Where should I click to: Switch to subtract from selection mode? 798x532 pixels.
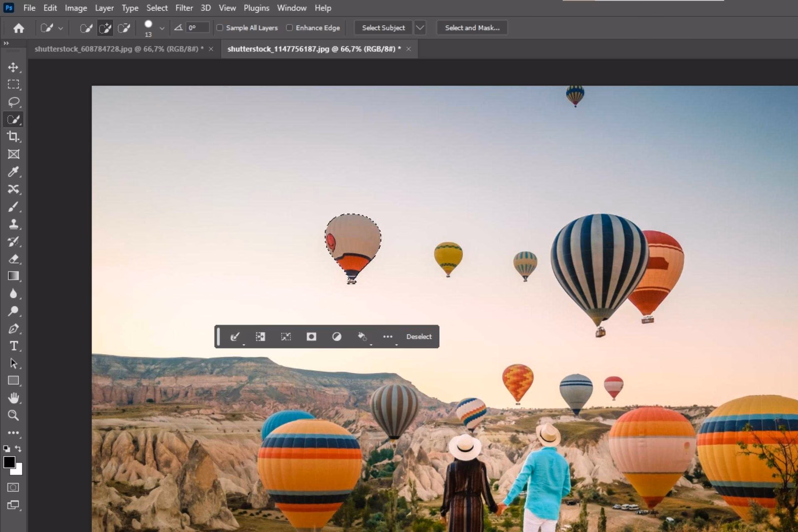[x=124, y=27]
